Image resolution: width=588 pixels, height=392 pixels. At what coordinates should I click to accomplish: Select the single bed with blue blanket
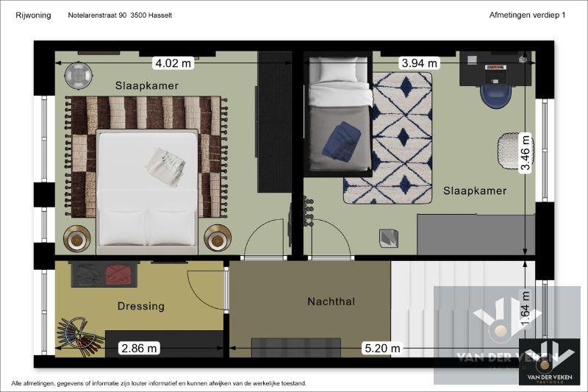tap(337, 118)
